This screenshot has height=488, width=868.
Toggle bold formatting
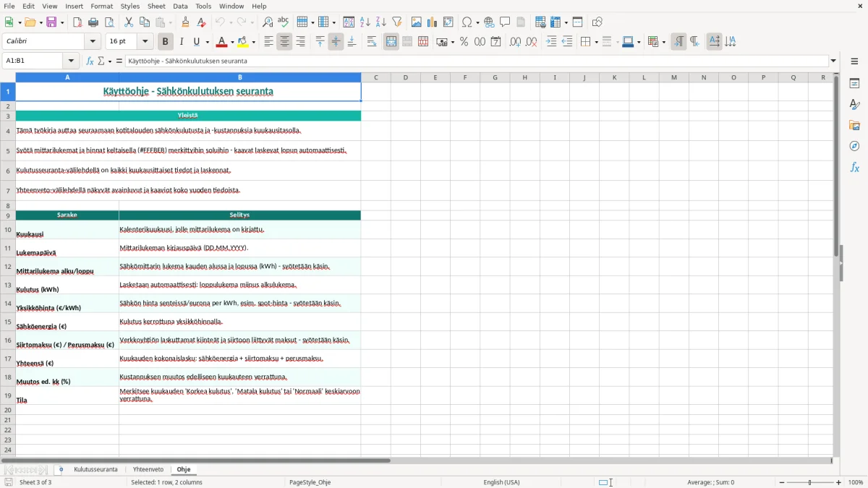tap(166, 42)
